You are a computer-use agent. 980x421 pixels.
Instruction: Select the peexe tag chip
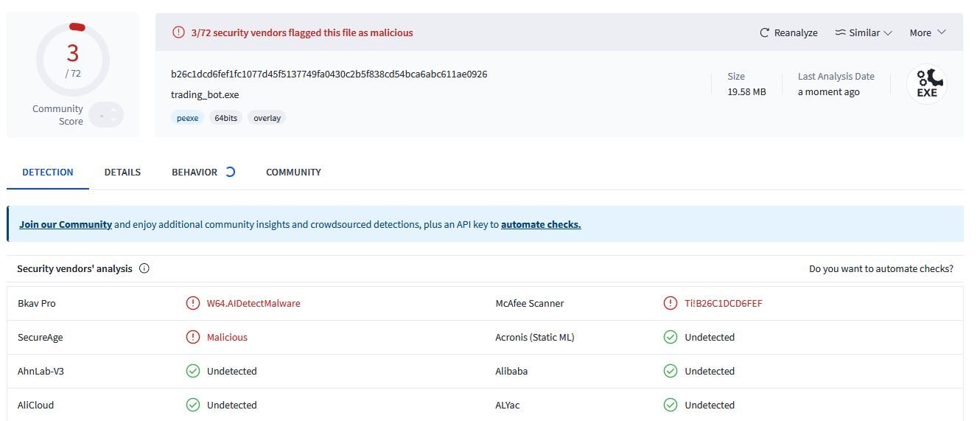pyautogui.click(x=187, y=118)
